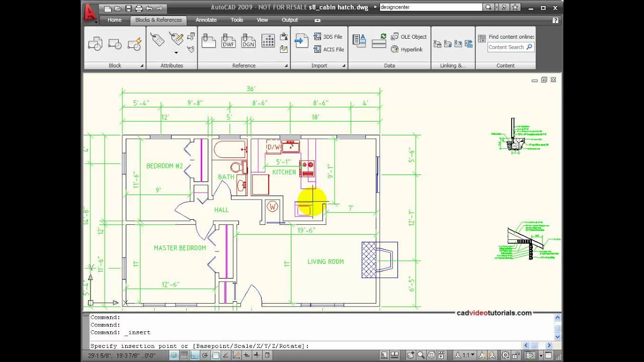
Task: Open the Tools ribbon tab
Action: 237,20
